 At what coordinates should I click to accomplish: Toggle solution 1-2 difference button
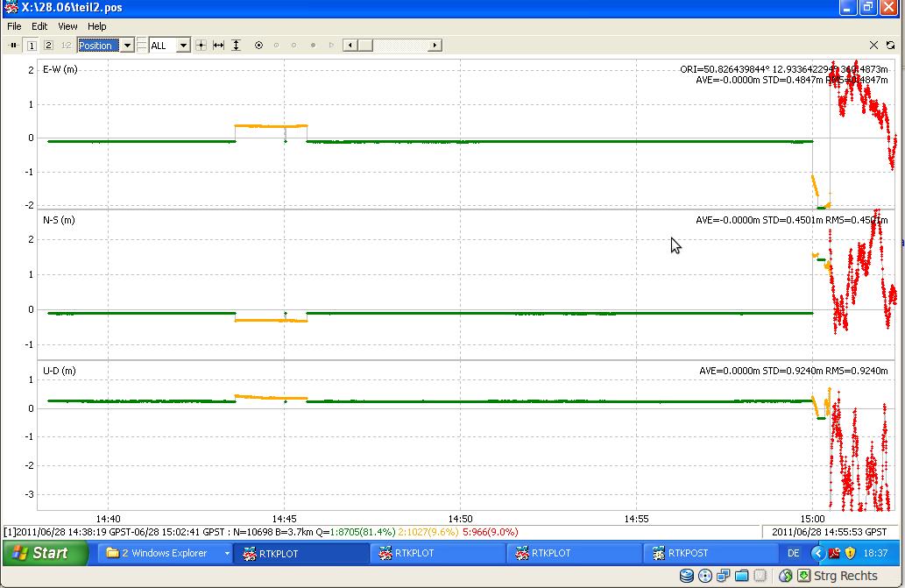(66, 45)
